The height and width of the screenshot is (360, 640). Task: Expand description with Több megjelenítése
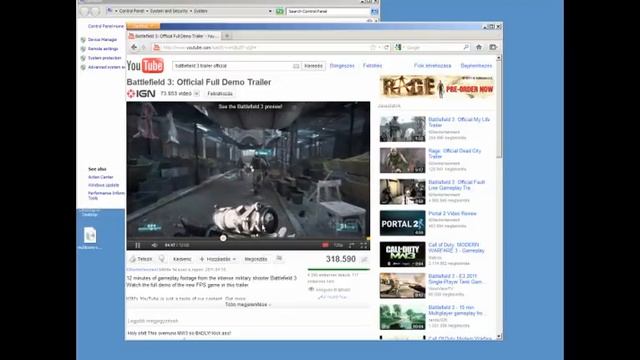point(248,305)
